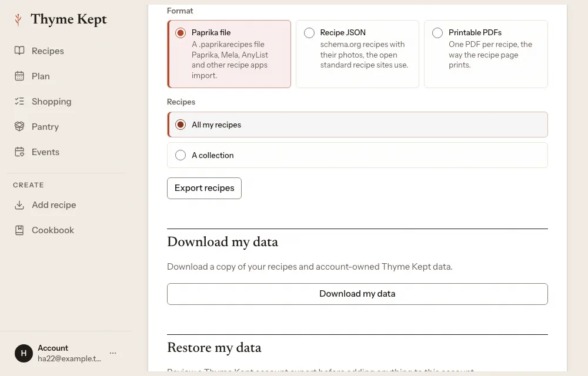Click the Thyme Kept sprig logo icon
Viewport: 588px width, 376px height.
point(18,19)
